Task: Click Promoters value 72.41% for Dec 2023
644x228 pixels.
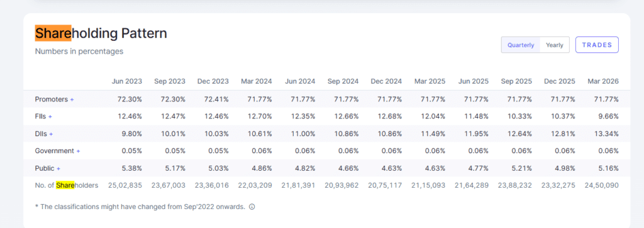Action: pos(216,100)
